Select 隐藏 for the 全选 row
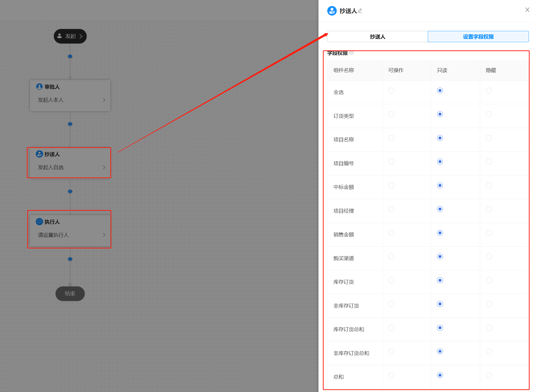 click(x=489, y=91)
